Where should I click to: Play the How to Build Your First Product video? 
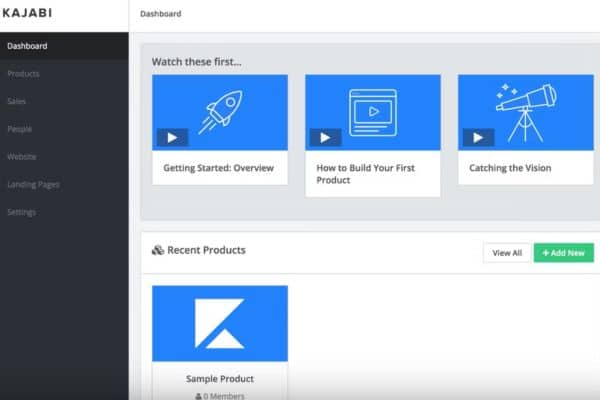click(x=325, y=137)
